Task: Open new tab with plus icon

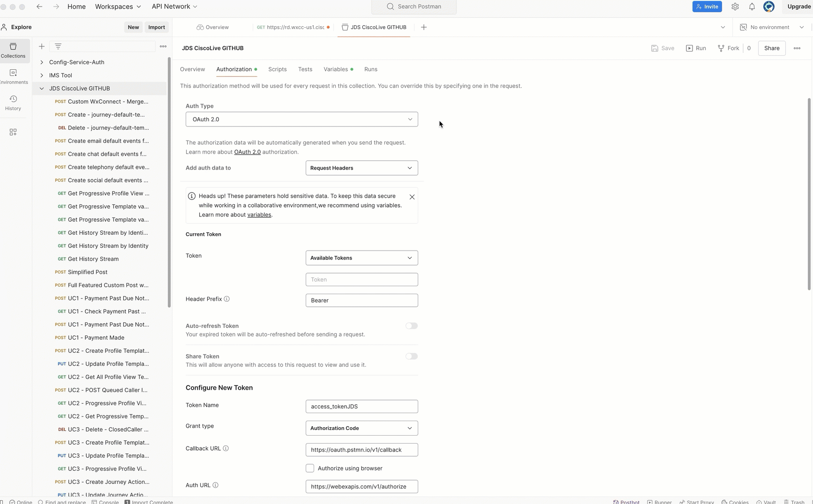Action: 423,27
